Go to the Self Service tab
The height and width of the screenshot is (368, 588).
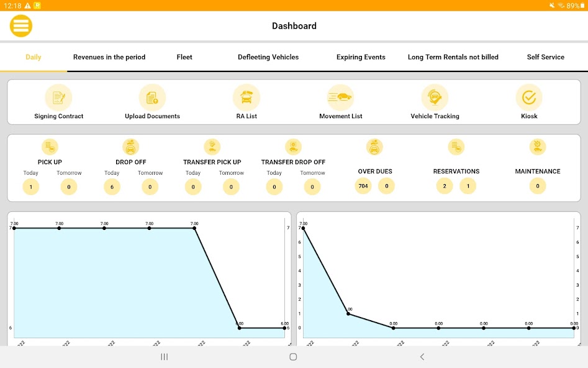click(x=545, y=57)
